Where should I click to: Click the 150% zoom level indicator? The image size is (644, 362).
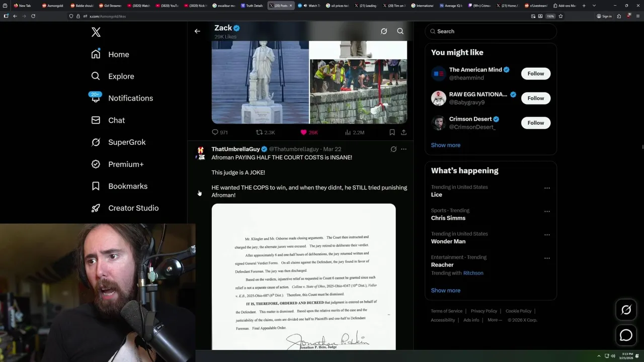tap(550, 16)
